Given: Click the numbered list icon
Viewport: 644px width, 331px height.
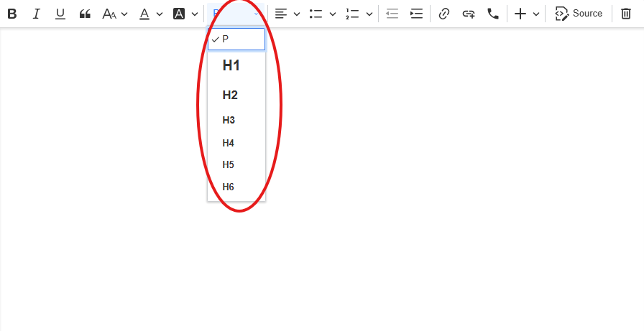Looking at the screenshot, I should pyautogui.click(x=352, y=14).
